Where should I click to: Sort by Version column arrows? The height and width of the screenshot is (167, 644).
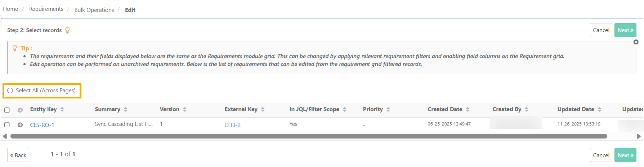click(185, 109)
